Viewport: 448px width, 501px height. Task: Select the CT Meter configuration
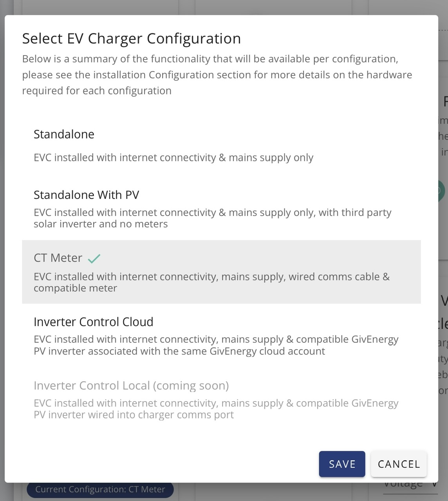(x=221, y=272)
